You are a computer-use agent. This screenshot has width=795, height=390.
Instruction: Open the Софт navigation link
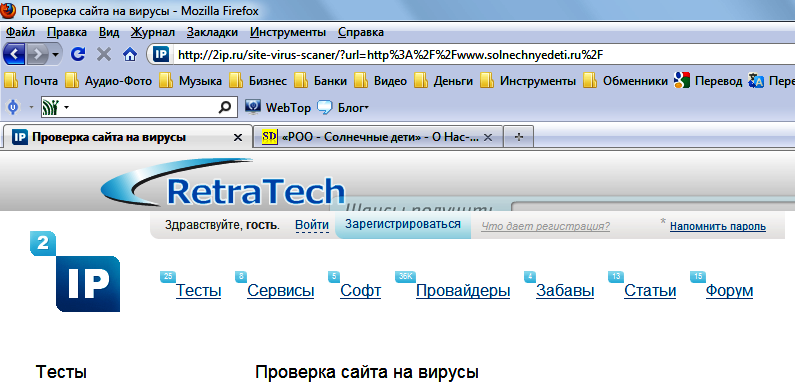pos(360,291)
